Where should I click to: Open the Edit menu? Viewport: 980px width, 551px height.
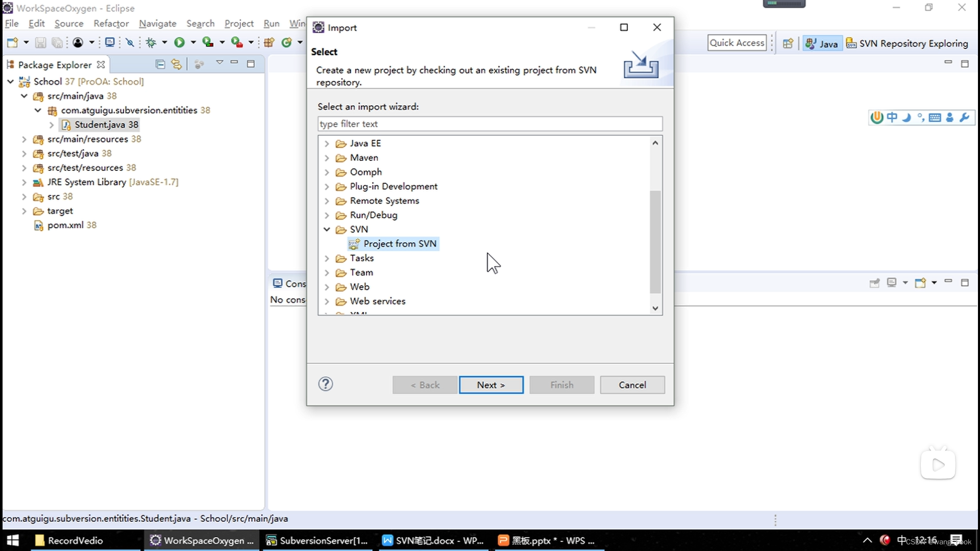tap(37, 23)
